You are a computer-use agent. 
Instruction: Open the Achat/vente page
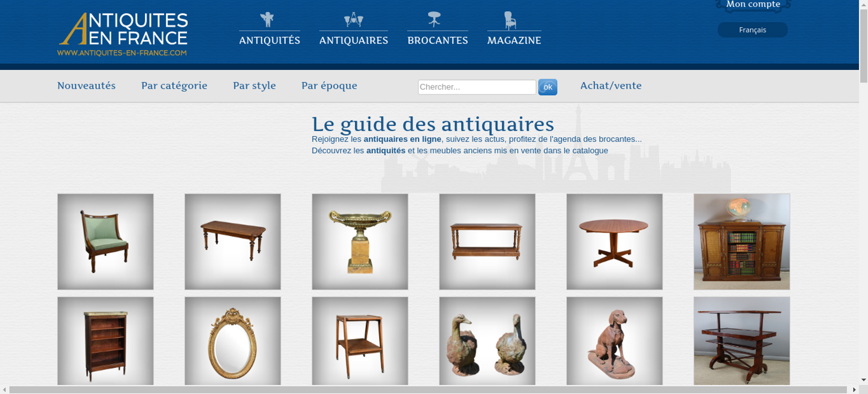tap(611, 85)
